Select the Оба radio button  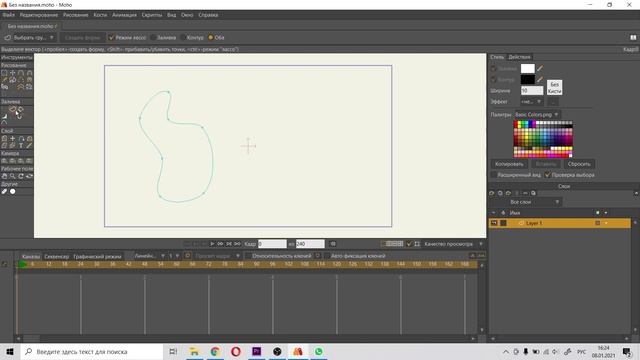(x=211, y=38)
